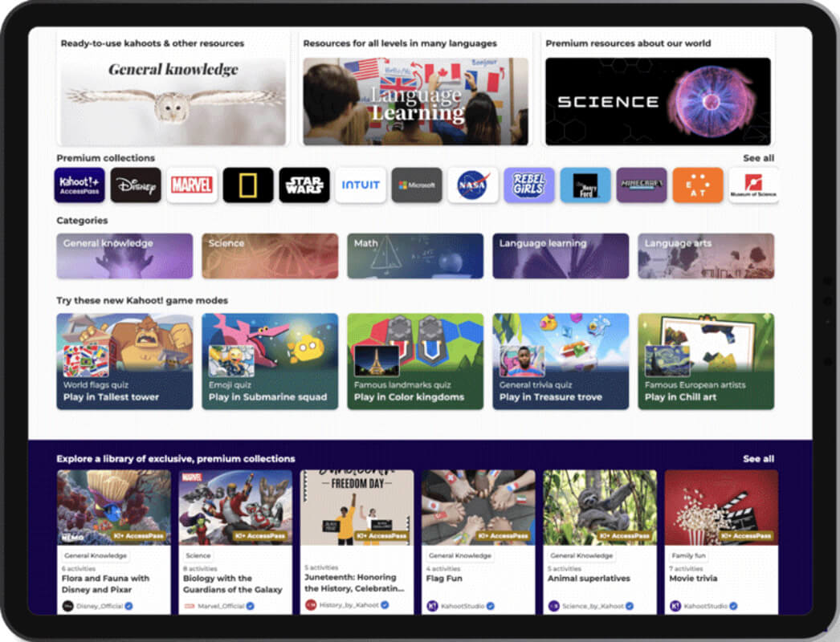The width and height of the screenshot is (840, 642).
Task: Click the 'Family fun' tag
Action: [x=689, y=556]
